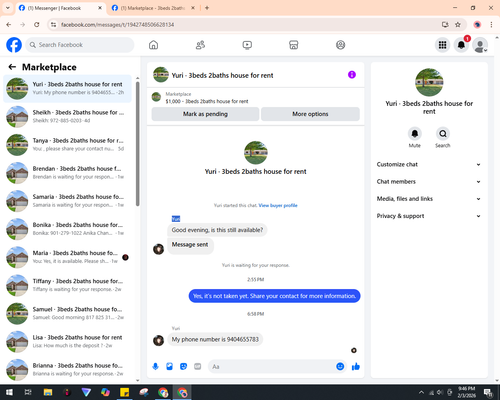Open emoji picker in message box
Viewport: 500px width, 400px height.
tap(340, 367)
